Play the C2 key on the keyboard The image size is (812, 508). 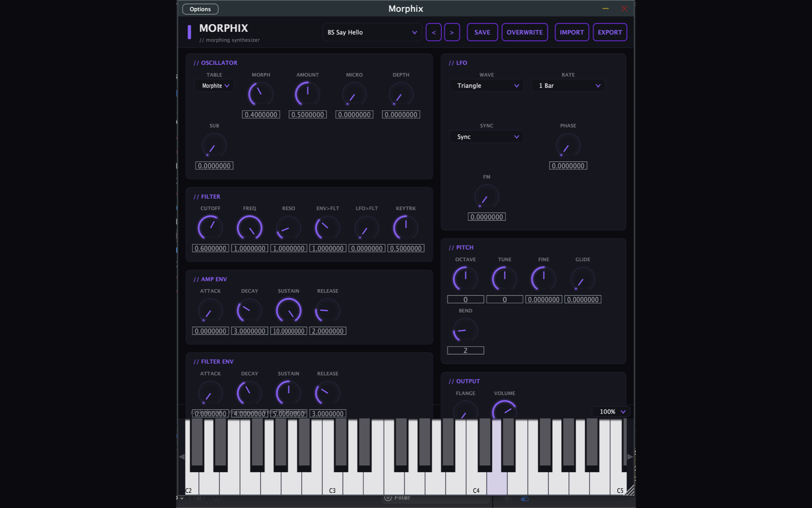pos(192,484)
